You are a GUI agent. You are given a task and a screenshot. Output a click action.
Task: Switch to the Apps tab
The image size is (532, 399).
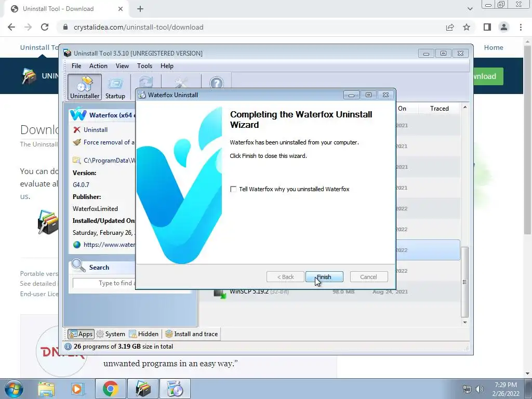[x=81, y=334]
